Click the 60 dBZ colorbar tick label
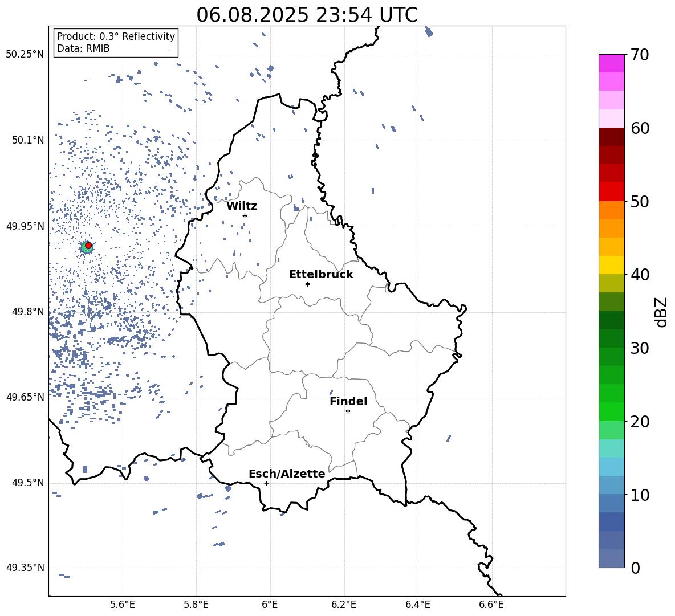The width and height of the screenshot is (675, 616). click(640, 128)
